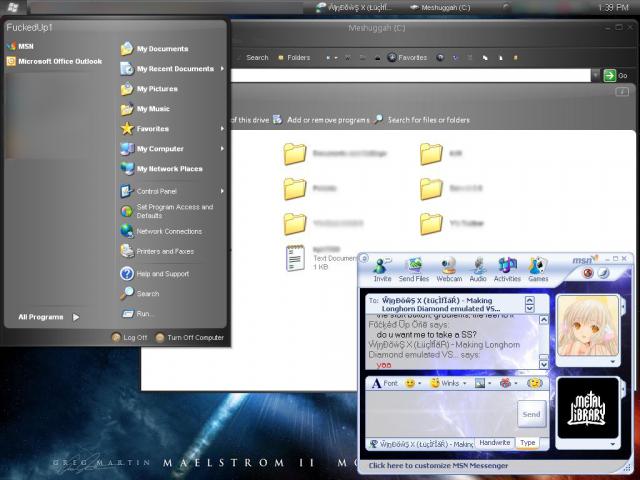Click the red Block contact icon in MSN
Image resolution: width=640 pixels, height=480 pixels.
(588, 273)
